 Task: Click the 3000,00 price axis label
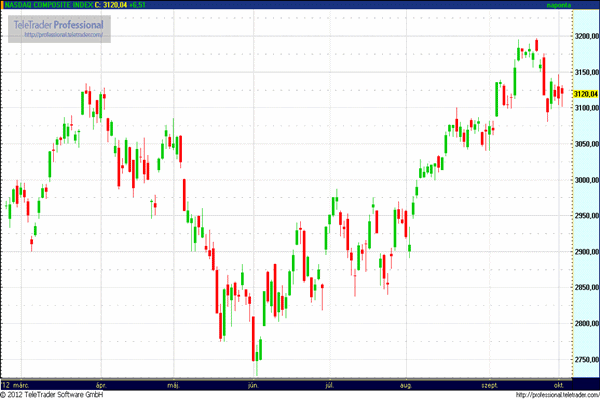click(x=585, y=180)
